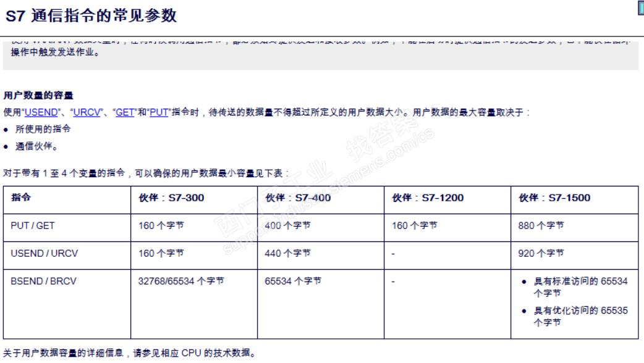The height and width of the screenshot is (363, 644).
Task: Click cell "440 个字节"
Action: [287, 254]
